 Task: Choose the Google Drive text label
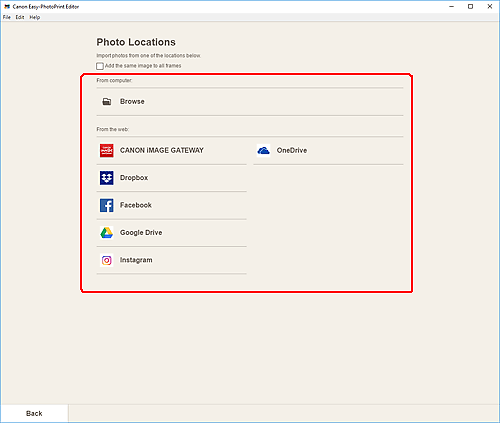(141, 233)
